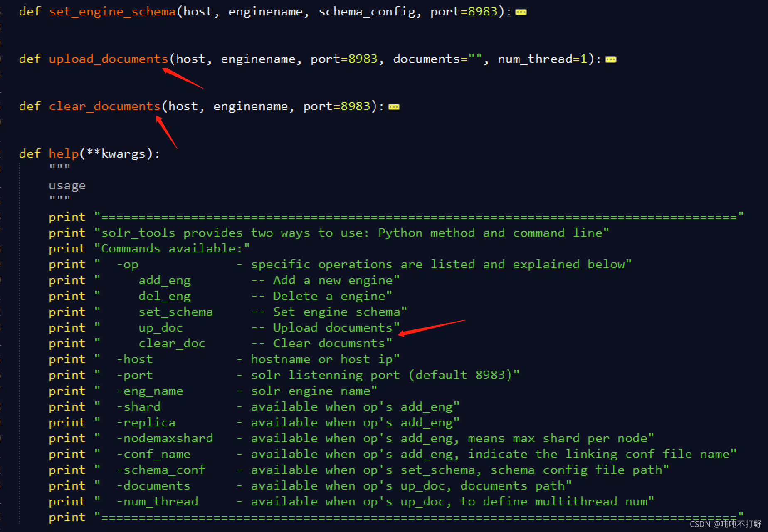This screenshot has width=768, height=532.
Task: Click misspelled 'Clear documsnts' text
Action: pyautogui.click(x=329, y=344)
